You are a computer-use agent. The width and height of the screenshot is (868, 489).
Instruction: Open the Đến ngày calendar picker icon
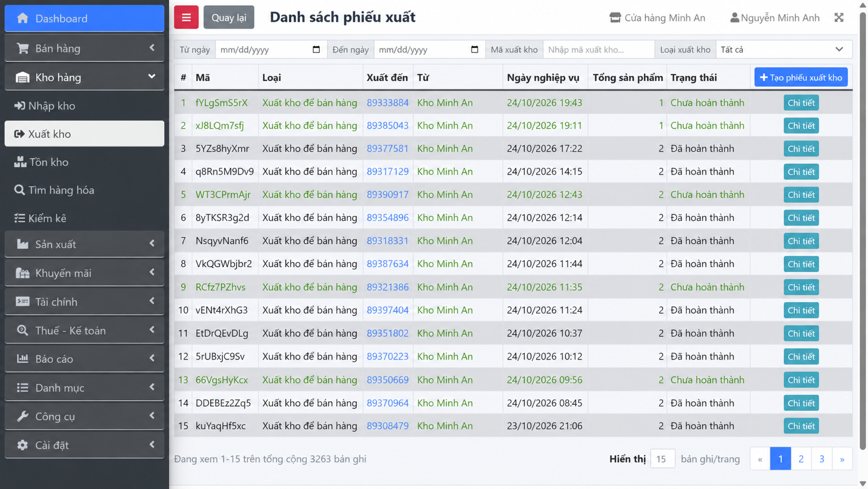point(474,49)
